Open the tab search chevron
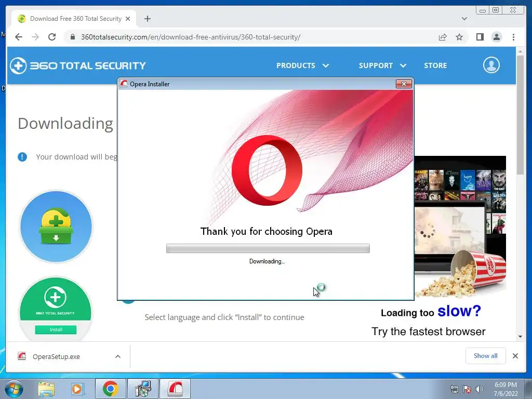The height and width of the screenshot is (399, 532). click(x=464, y=19)
